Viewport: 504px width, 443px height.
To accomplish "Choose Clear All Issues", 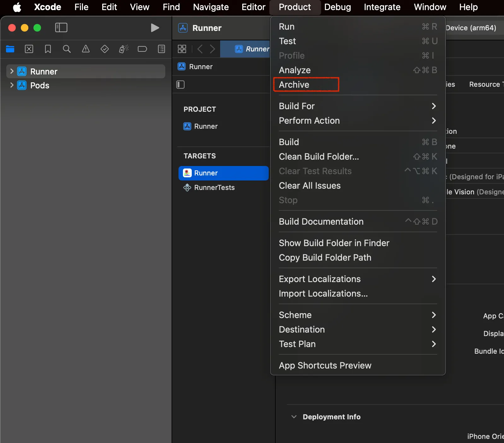I will tap(358, 186).
